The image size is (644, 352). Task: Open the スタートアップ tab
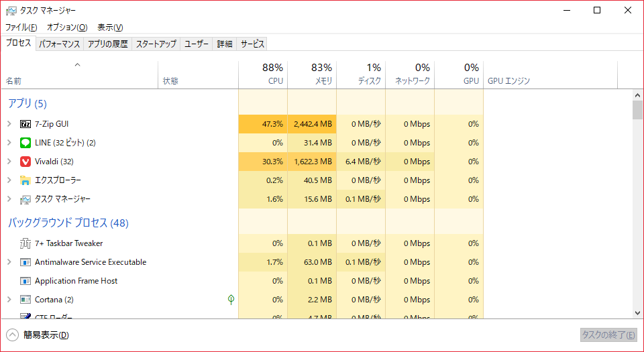pos(156,44)
